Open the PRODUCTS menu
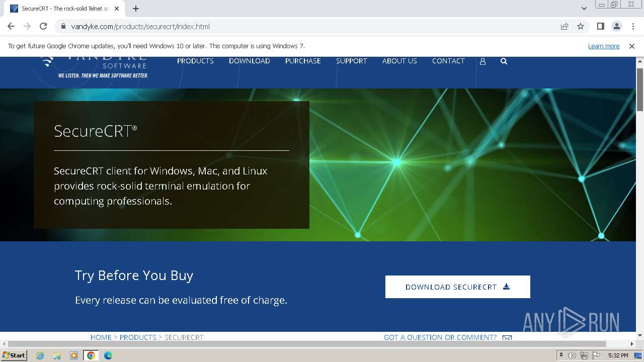644x362 pixels. [195, 61]
